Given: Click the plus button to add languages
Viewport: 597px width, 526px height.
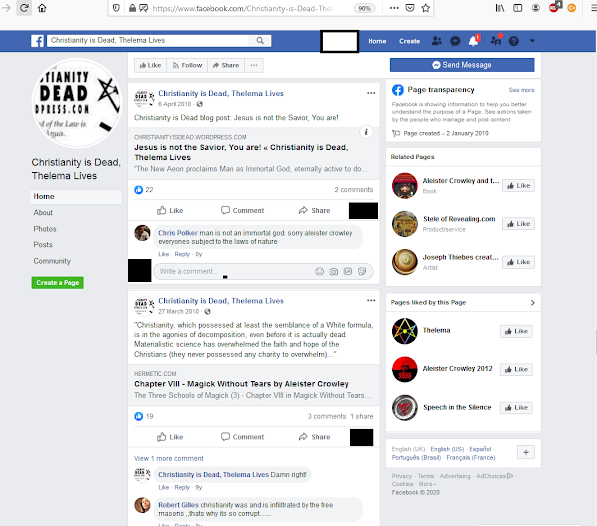Looking at the screenshot, I should coord(526,452).
